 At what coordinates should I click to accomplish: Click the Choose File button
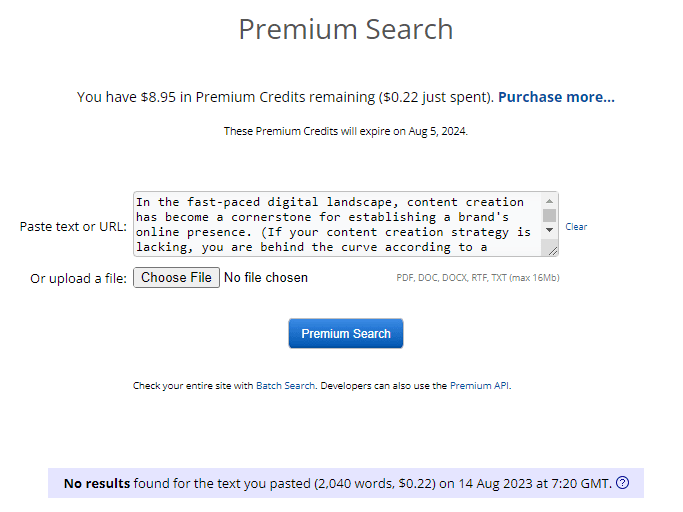[176, 278]
